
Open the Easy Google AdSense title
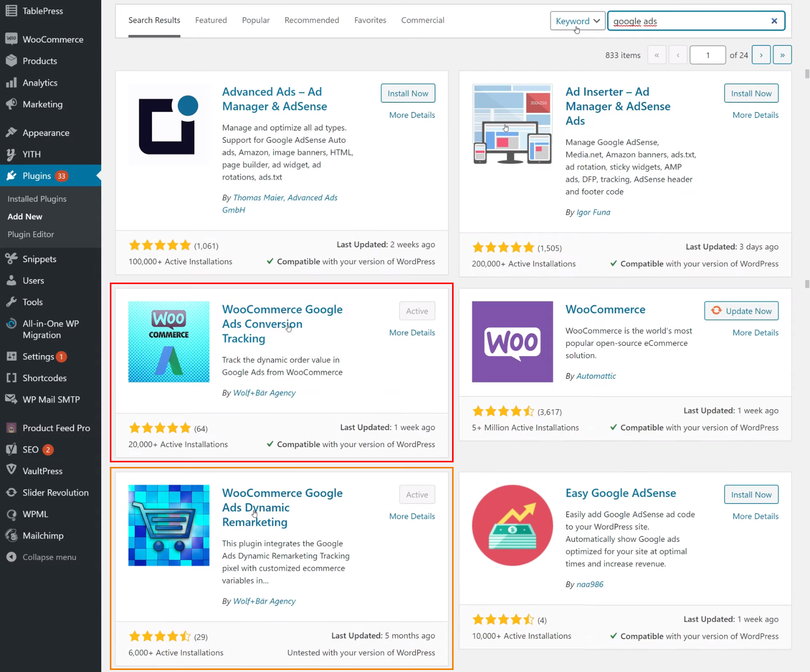621,493
